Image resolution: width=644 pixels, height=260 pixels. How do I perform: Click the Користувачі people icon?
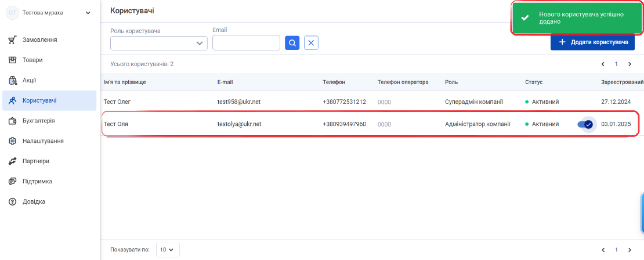pos(12,100)
